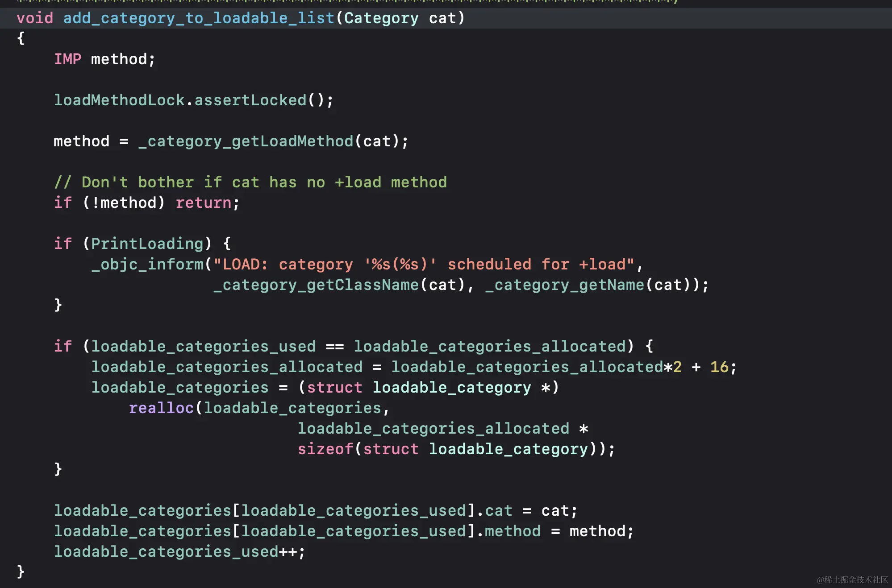Click the final closing brace of function

(x=21, y=571)
